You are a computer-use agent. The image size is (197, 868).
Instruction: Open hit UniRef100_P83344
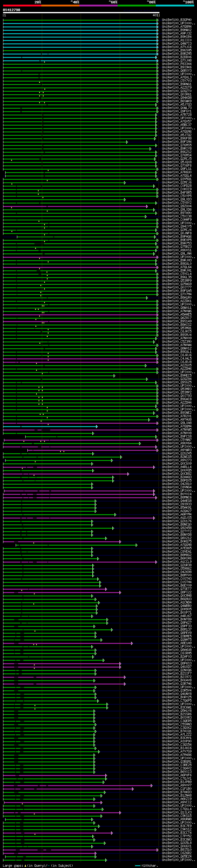pos(177,64)
